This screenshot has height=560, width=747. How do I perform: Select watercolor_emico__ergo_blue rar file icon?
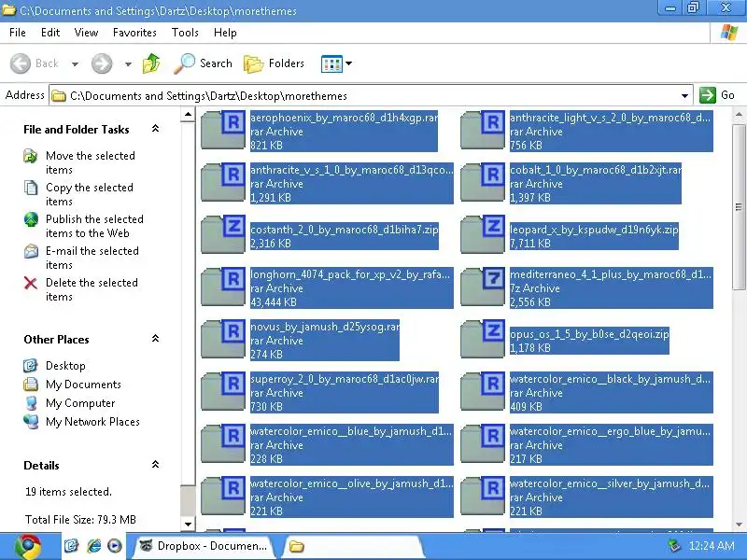click(x=483, y=444)
